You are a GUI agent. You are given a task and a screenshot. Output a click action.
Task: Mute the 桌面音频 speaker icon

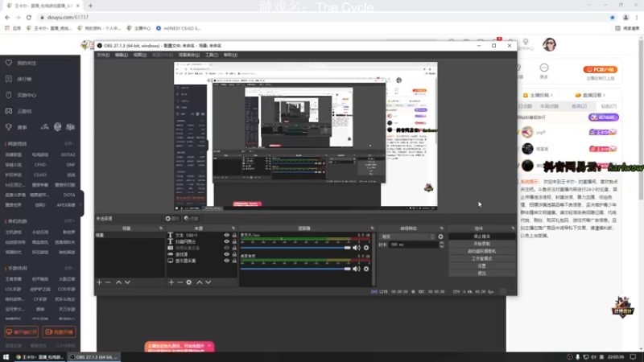coord(357,269)
